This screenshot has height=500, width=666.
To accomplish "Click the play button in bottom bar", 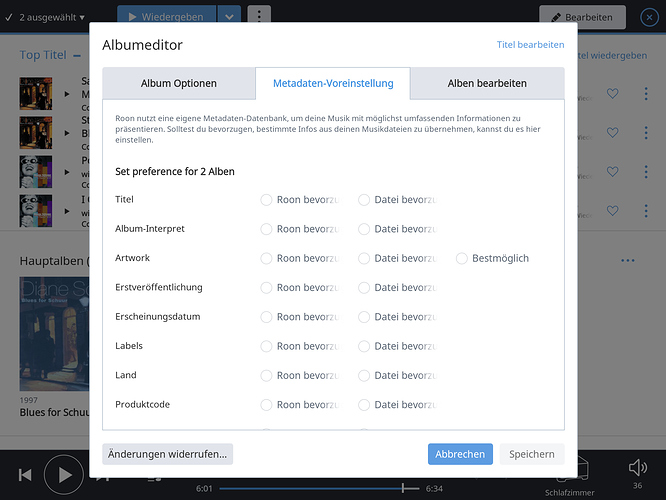I will (x=64, y=475).
